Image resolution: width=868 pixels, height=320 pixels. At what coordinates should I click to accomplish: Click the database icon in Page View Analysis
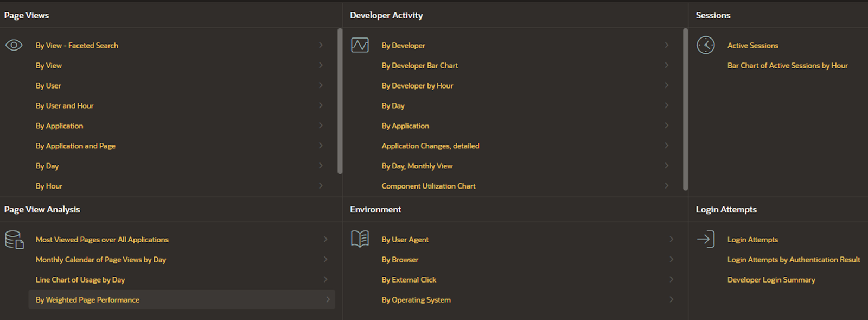[x=14, y=240]
